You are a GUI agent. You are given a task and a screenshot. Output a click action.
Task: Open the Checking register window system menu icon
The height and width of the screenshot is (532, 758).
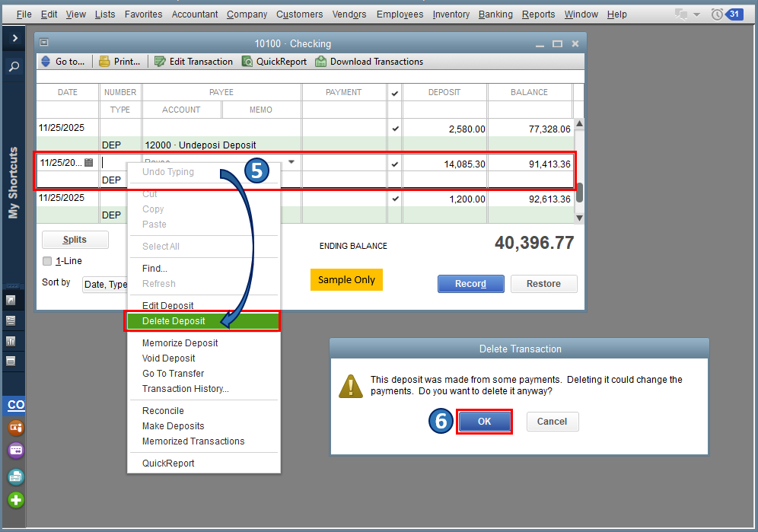44,43
